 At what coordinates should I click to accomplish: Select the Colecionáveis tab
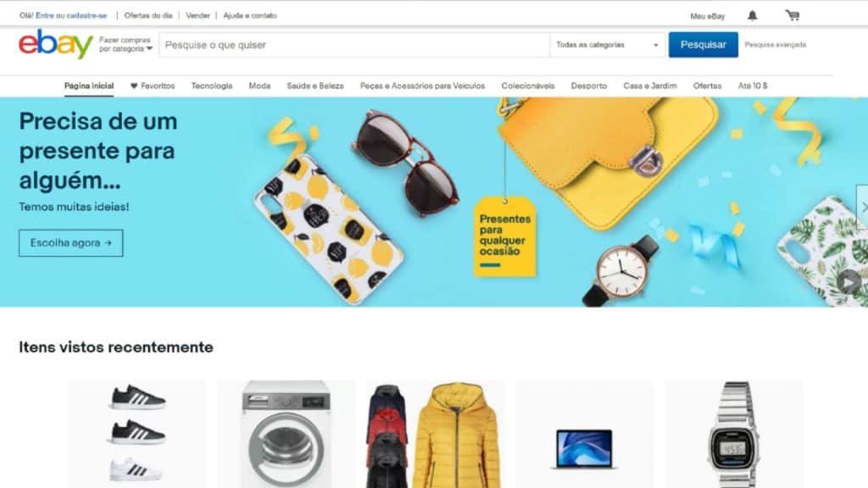[x=527, y=86]
